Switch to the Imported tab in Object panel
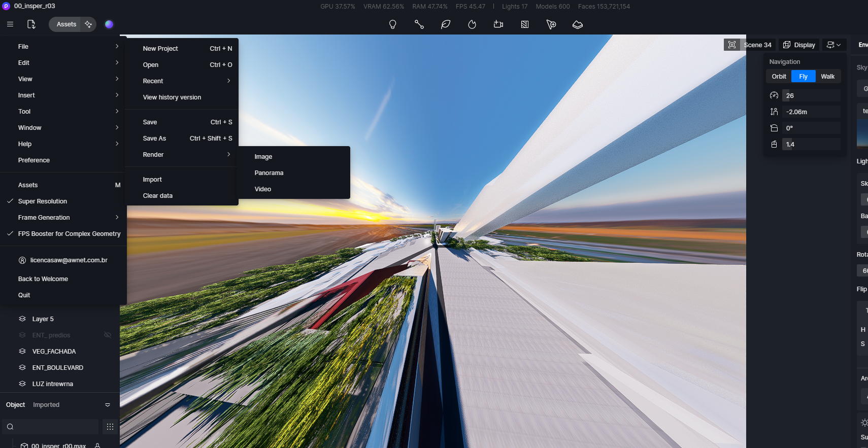 [46, 405]
